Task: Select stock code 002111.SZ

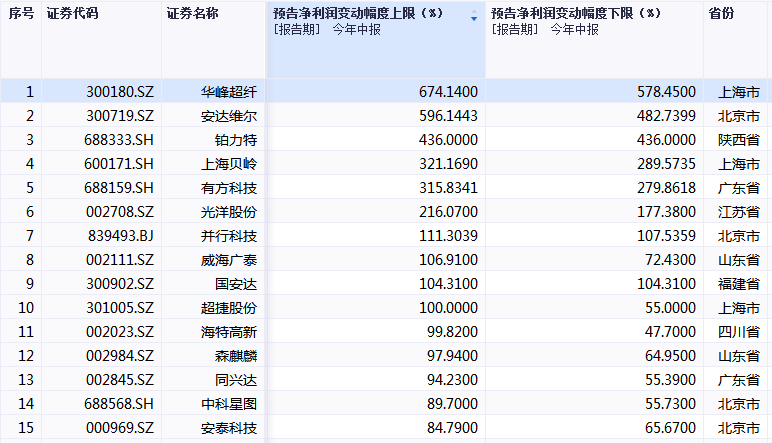Action: click(120, 259)
